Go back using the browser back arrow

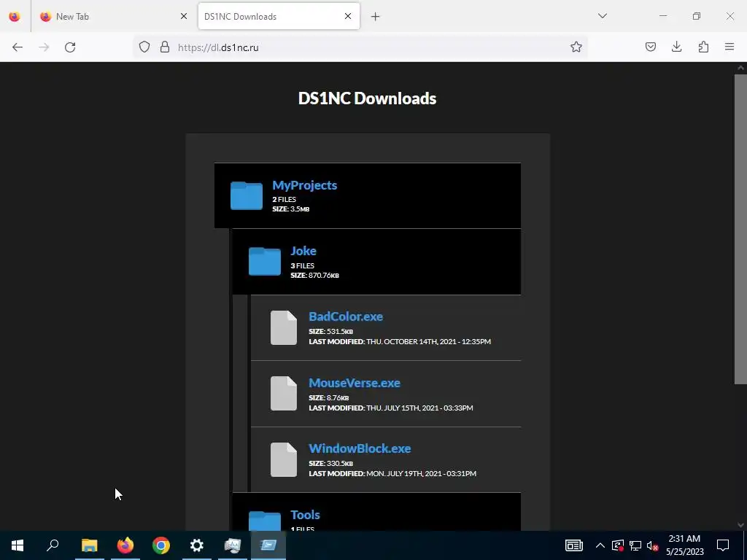[x=18, y=47]
